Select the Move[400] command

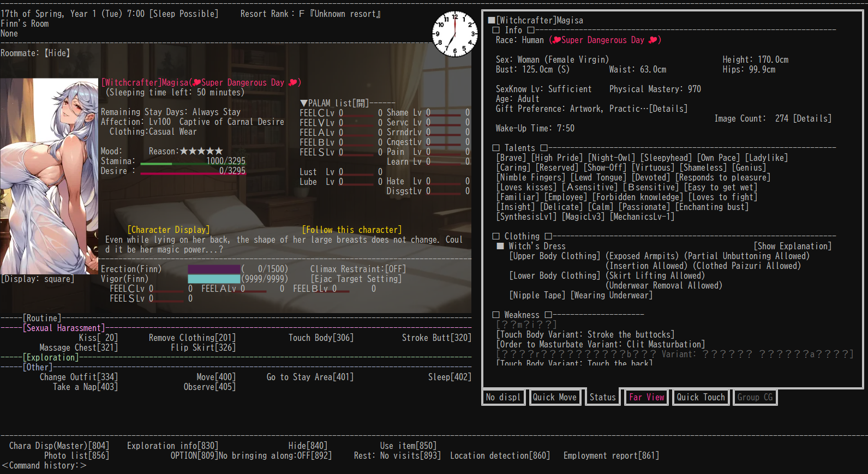point(216,377)
